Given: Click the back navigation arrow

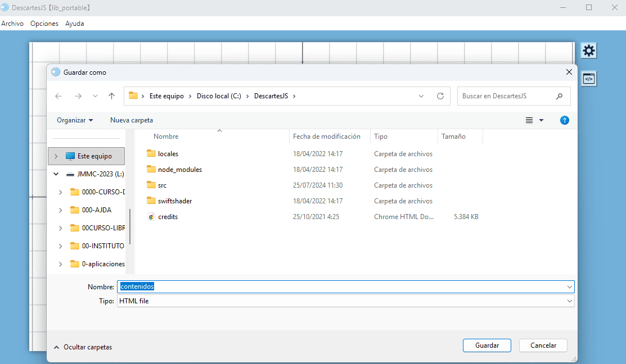Looking at the screenshot, I should point(58,96).
